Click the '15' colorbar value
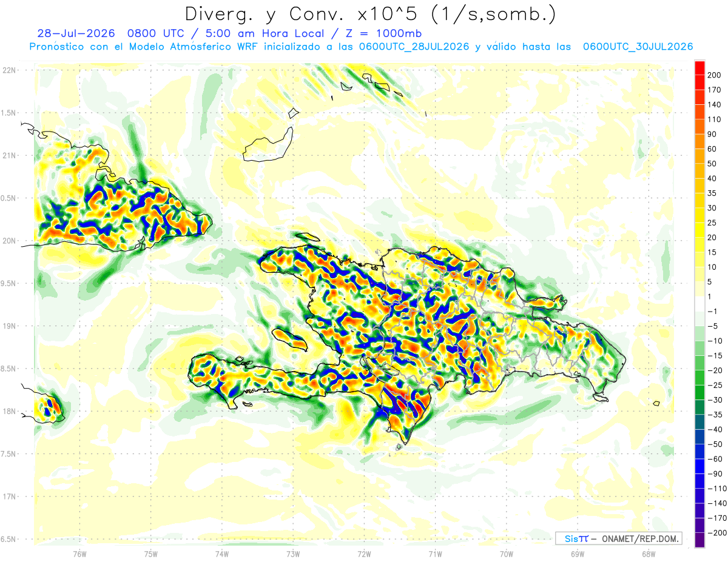Viewport: 728px width, 562px height. pyautogui.click(x=713, y=252)
